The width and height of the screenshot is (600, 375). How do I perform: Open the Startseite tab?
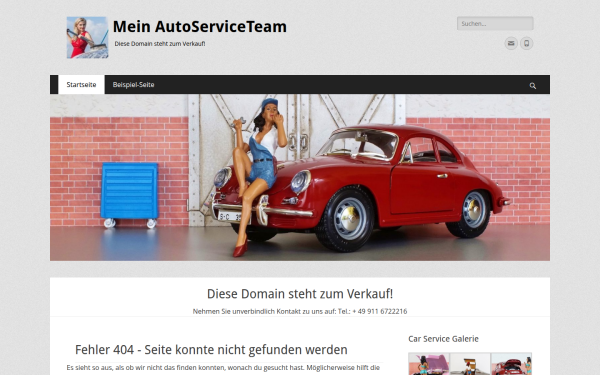(81, 85)
